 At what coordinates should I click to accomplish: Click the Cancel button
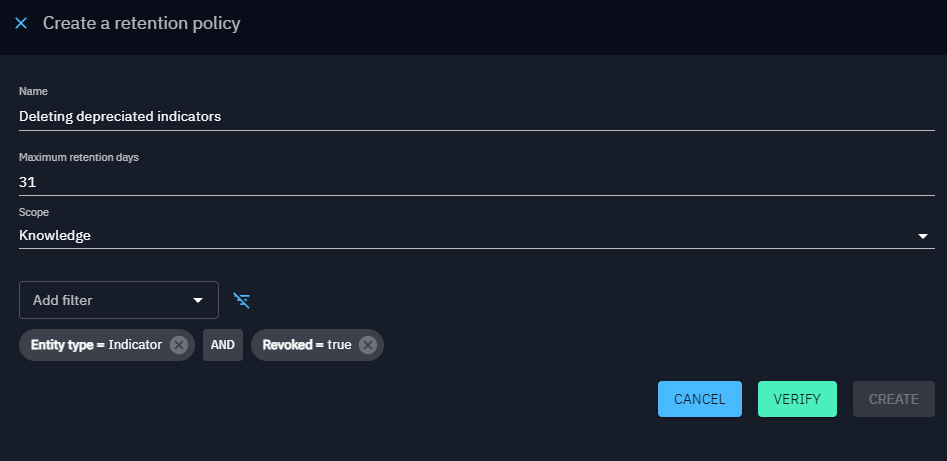coord(699,399)
